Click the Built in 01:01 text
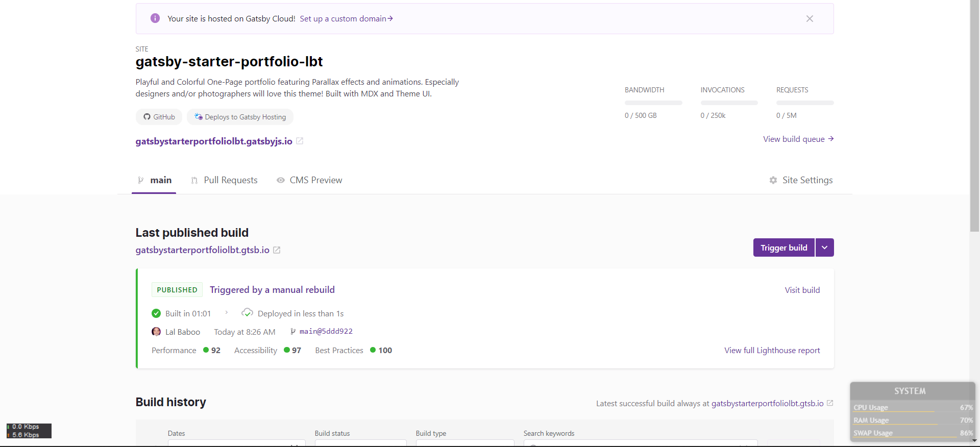 [x=188, y=314]
